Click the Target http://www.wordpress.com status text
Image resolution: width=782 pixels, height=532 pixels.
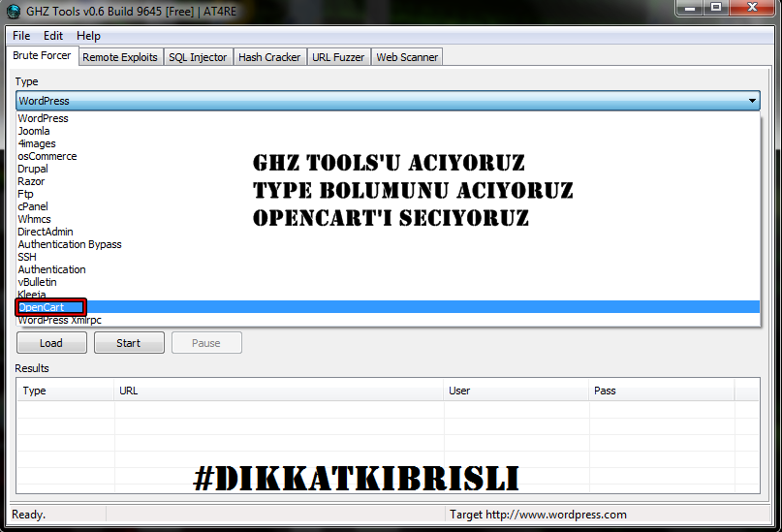[x=538, y=515]
